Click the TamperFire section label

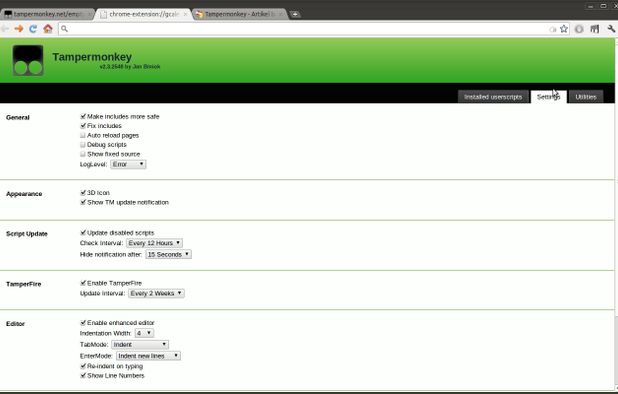coord(24,284)
